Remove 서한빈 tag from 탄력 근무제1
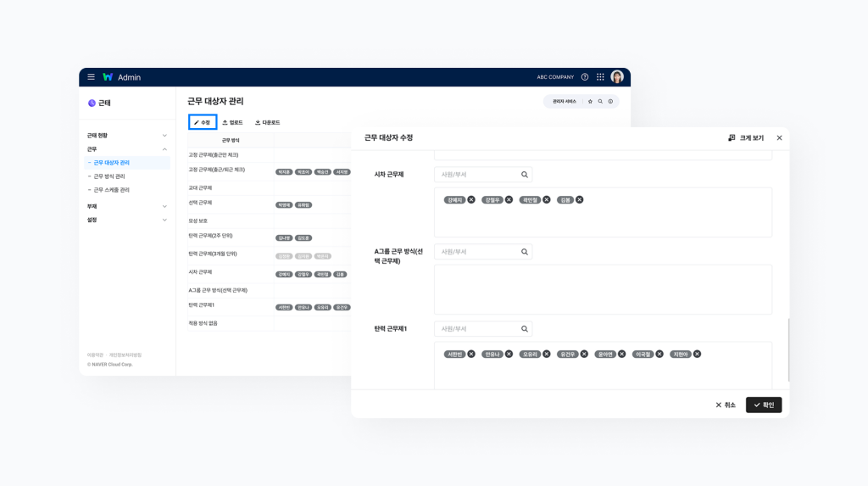Screen dimensions: 868x486 coord(471,355)
